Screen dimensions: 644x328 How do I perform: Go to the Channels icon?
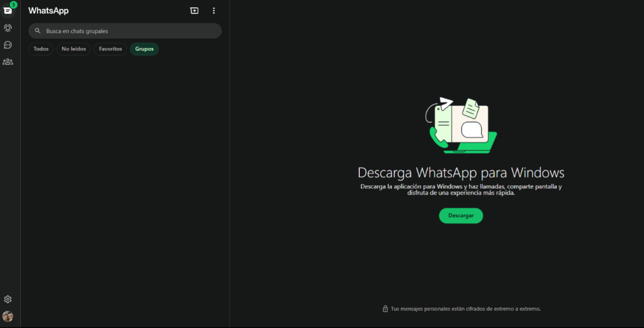point(8,45)
